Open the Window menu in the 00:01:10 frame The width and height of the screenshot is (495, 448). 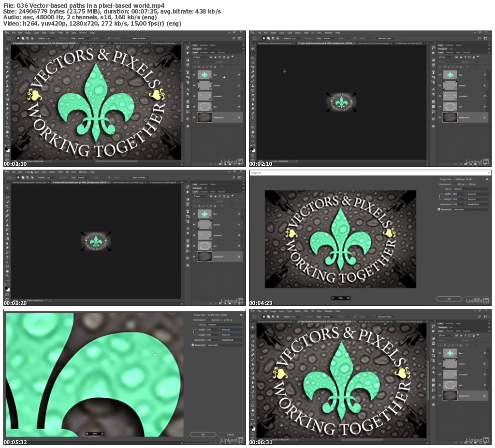(83, 33)
